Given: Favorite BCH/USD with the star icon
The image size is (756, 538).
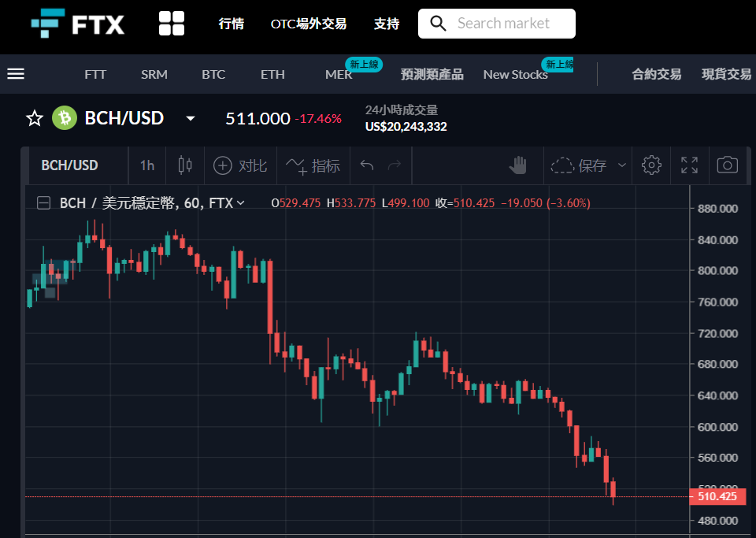Looking at the screenshot, I should tap(34, 118).
